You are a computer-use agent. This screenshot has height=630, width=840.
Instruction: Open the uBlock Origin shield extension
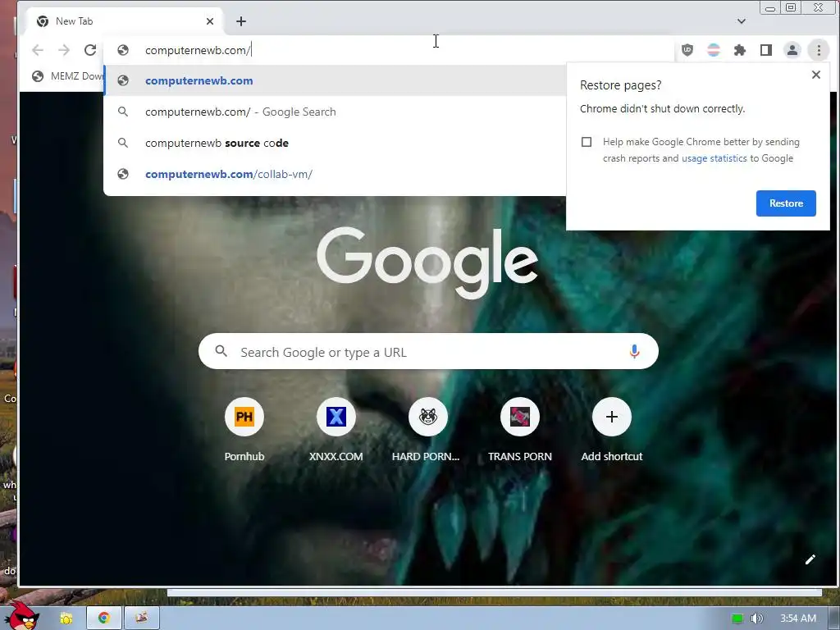click(687, 50)
